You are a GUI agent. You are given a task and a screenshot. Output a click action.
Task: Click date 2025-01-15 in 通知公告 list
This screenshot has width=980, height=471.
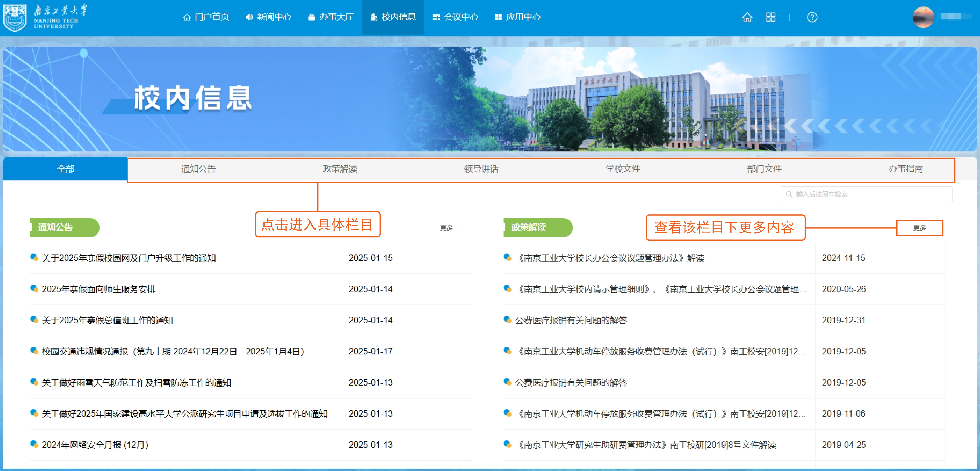[x=371, y=258]
